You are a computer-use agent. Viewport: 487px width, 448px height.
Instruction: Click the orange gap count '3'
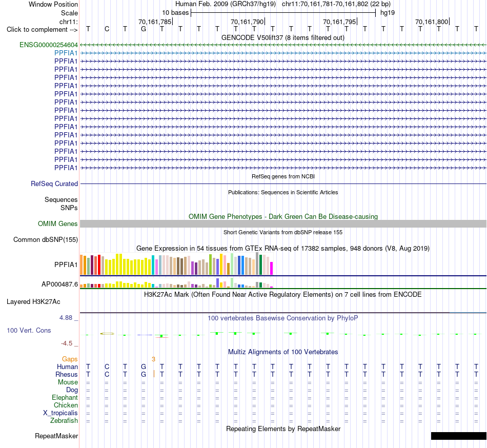click(153, 359)
